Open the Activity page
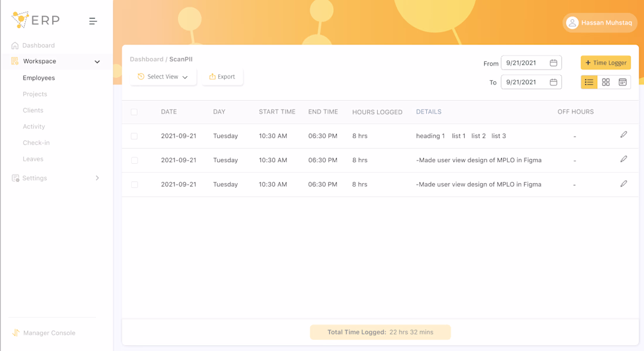644x351 pixels. click(34, 126)
